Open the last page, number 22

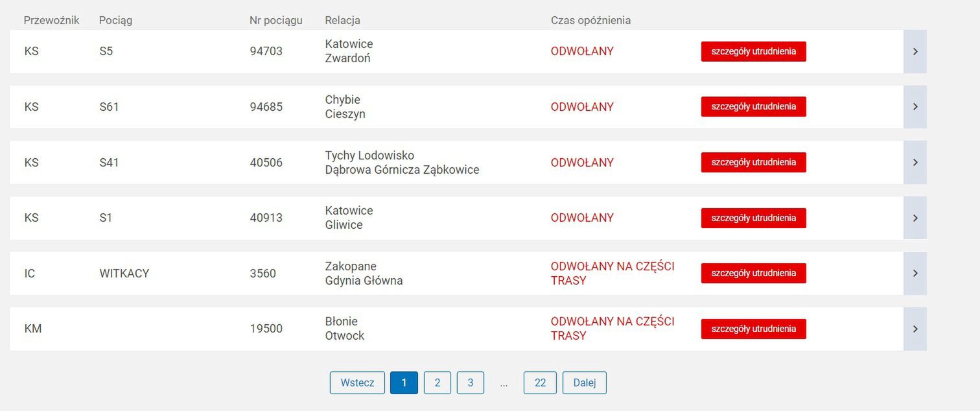pos(540,382)
